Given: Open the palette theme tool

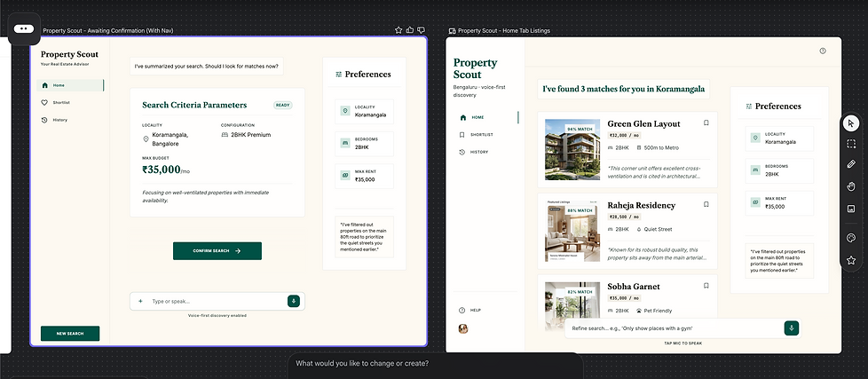Looking at the screenshot, I should pos(851,238).
